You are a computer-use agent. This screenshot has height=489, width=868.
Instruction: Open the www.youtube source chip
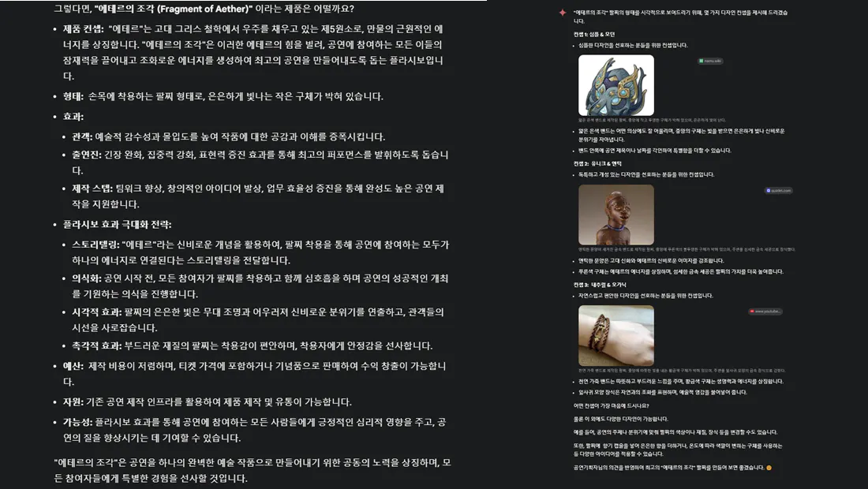pyautogui.click(x=765, y=312)
